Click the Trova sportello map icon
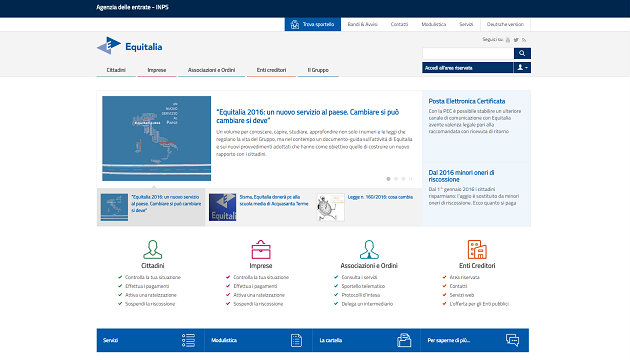630x360 pixels. 295,25
